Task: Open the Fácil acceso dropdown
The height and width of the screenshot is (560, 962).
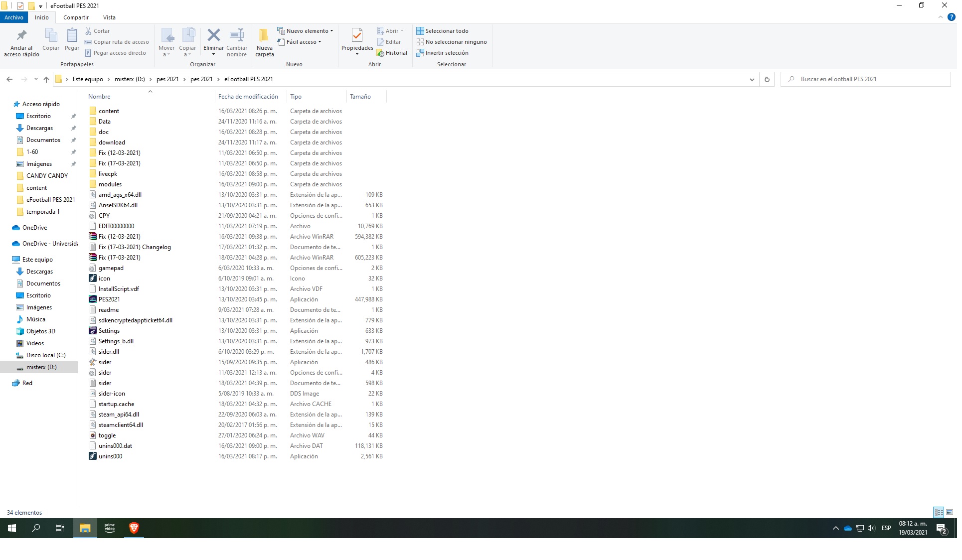Action: (x=301, y=42)
